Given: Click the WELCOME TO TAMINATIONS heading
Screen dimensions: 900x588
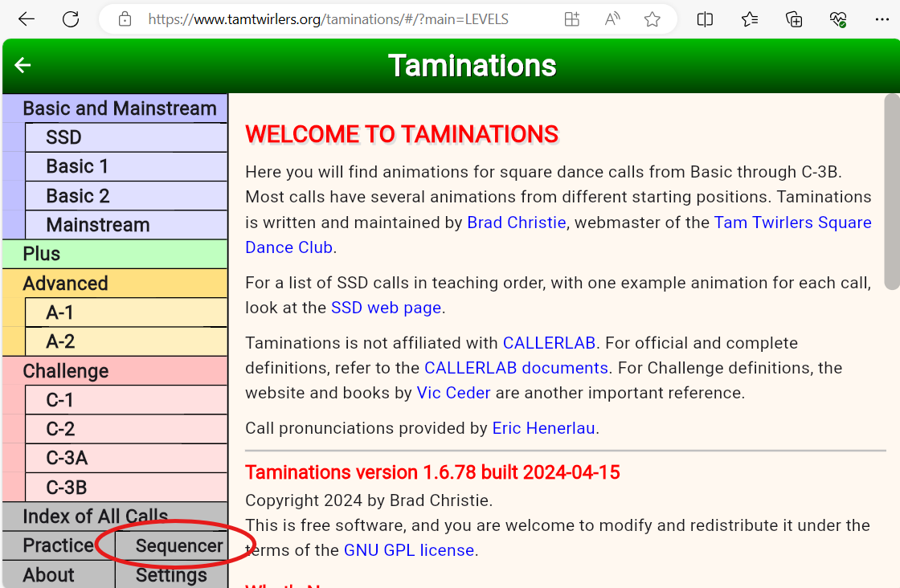Looking at the screenshot, I should 402,134.
